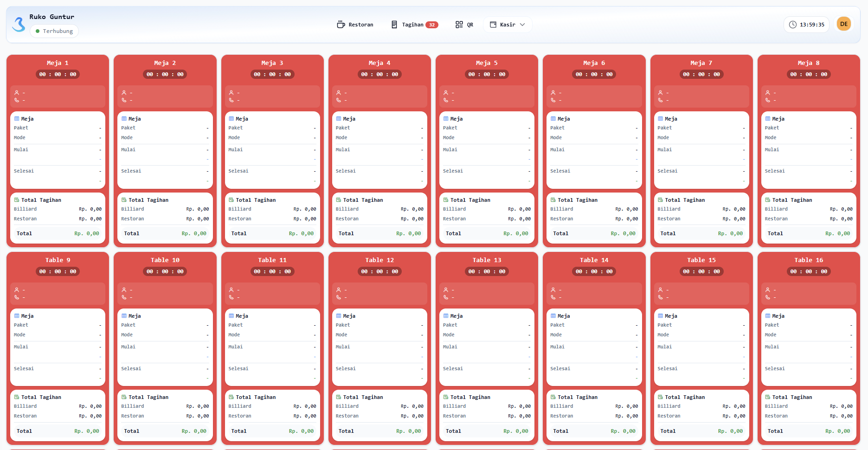Click the clock time display 13:59:35
Viewport: 868px width, 450px height.
807,25
